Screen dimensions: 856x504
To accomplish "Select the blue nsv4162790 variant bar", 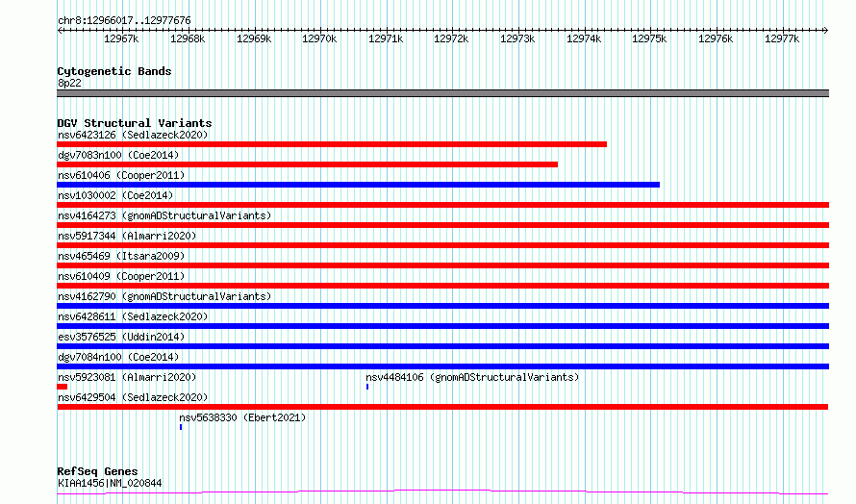I will click(442, 306).
